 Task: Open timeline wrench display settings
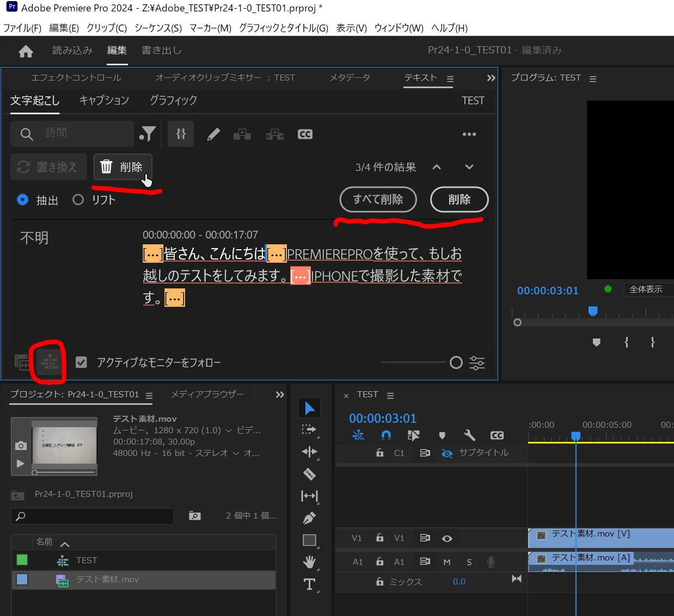pyautogui.click(x=469, y=435)
